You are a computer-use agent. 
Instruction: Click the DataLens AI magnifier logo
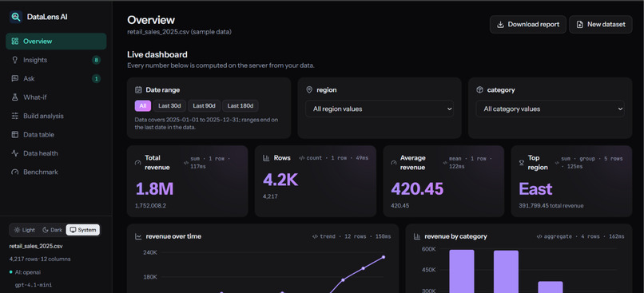pyautogui.click(x=16, y=17)
